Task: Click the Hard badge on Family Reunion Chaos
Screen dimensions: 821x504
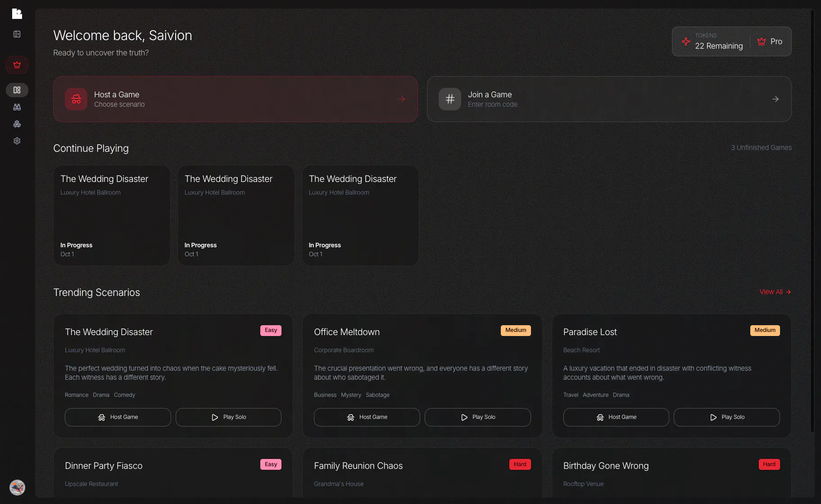Action: (520, 464)
